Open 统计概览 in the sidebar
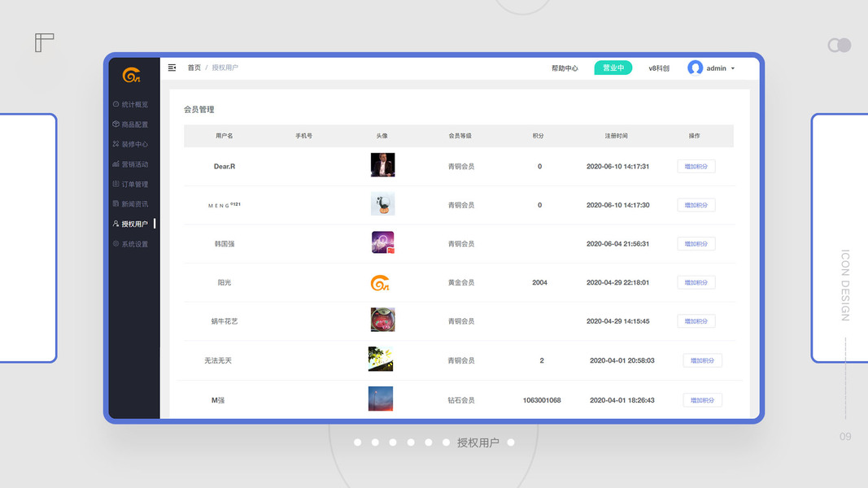The width and height of the screenshot is (868, 488). tap(131, 105)
